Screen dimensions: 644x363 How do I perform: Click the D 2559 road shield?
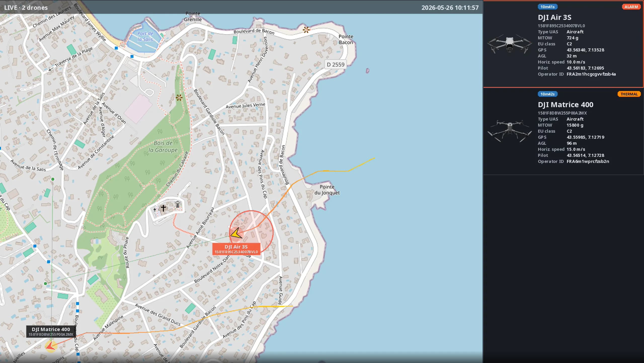[336, 64]
